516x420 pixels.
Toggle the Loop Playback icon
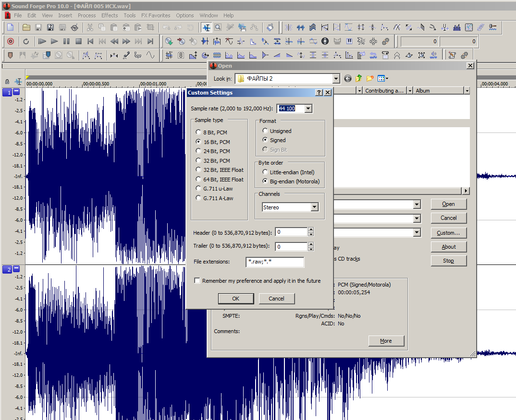(x=26, y=41)
